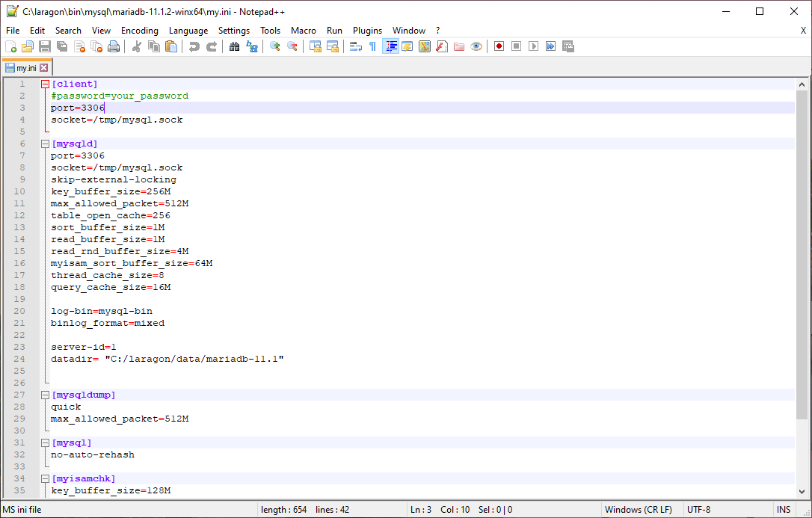Close the my.ini tab
Image resolution: width=812 pixels, height=518 pixels.
[x=43, y=67]
